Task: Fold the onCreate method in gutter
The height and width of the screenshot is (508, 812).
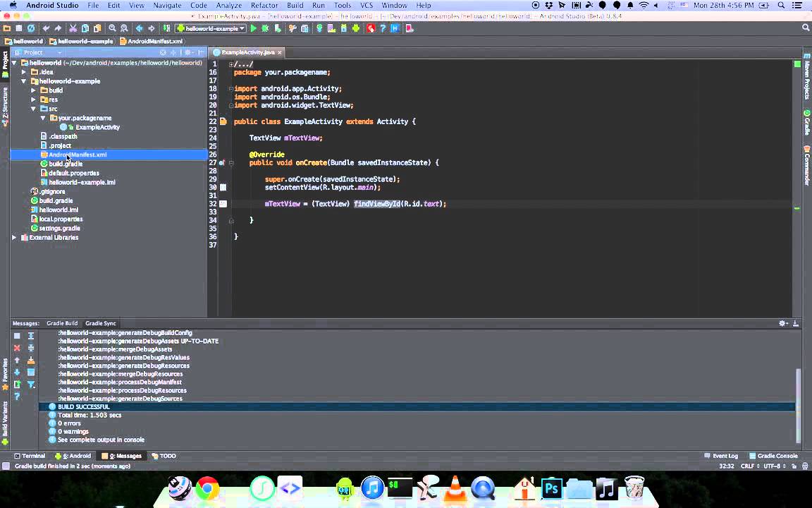Action: point(231,163)
